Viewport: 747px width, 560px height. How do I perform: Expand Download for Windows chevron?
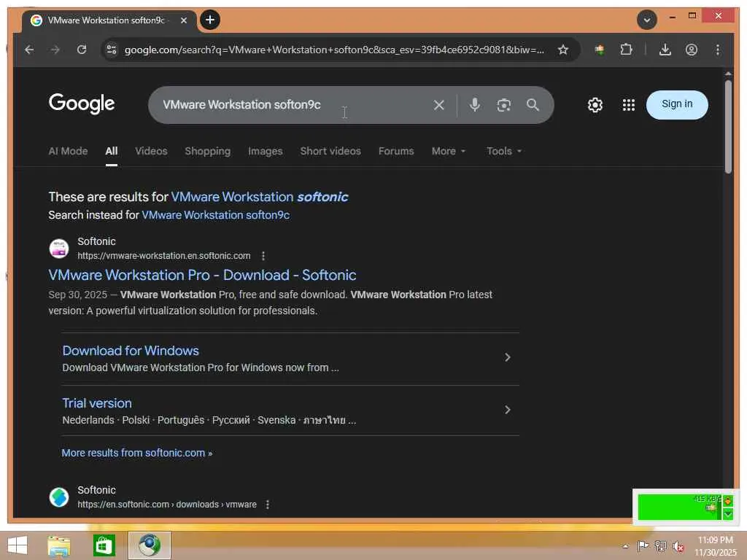point(508,357)
